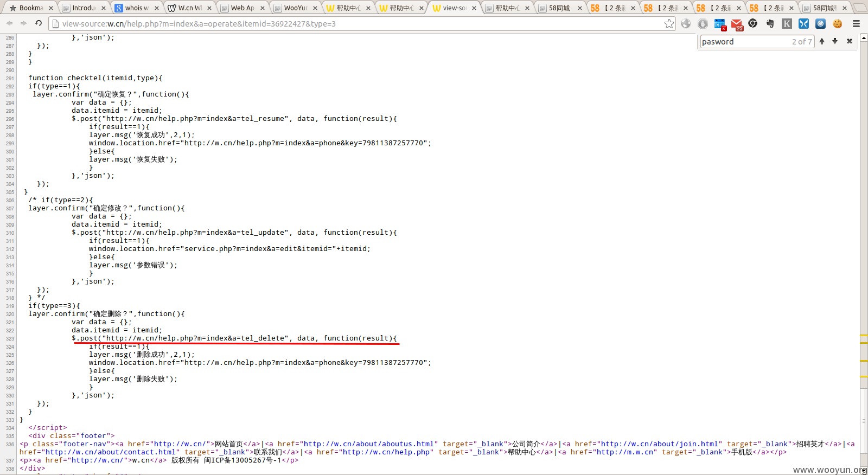868x475 pixels.
Task: Jump to the previous find result
Action: [x=822, y=41]
